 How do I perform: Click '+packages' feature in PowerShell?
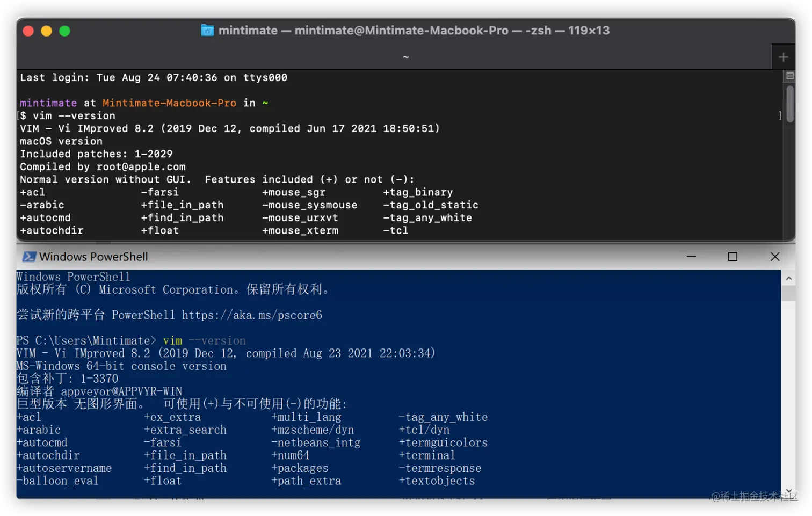point(300,468)
